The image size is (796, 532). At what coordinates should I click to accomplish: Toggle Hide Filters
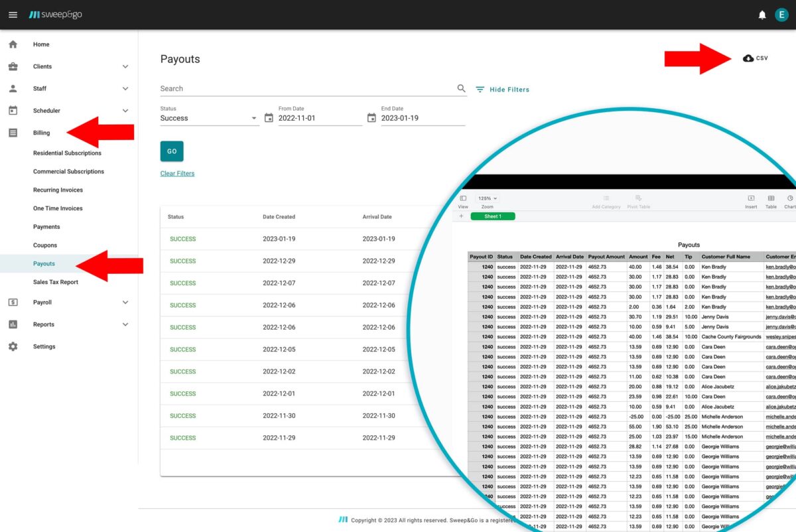[502, 90]
